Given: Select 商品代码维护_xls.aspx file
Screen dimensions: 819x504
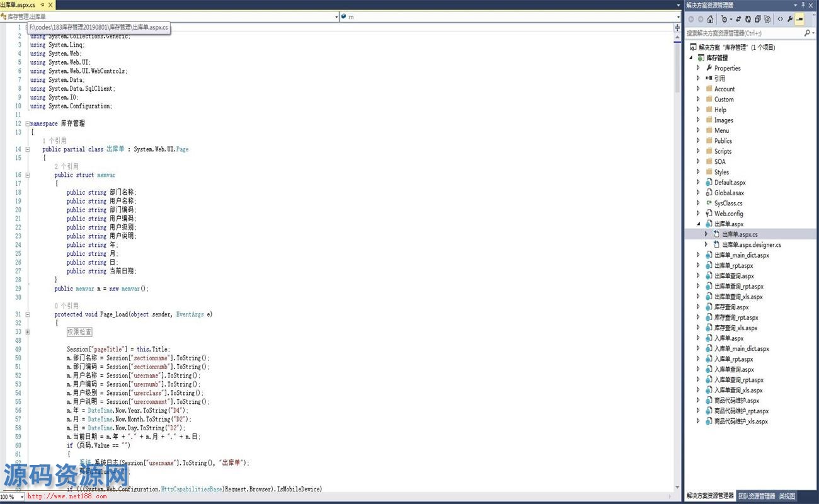Looking at the screenshot, I should [741, 421].
